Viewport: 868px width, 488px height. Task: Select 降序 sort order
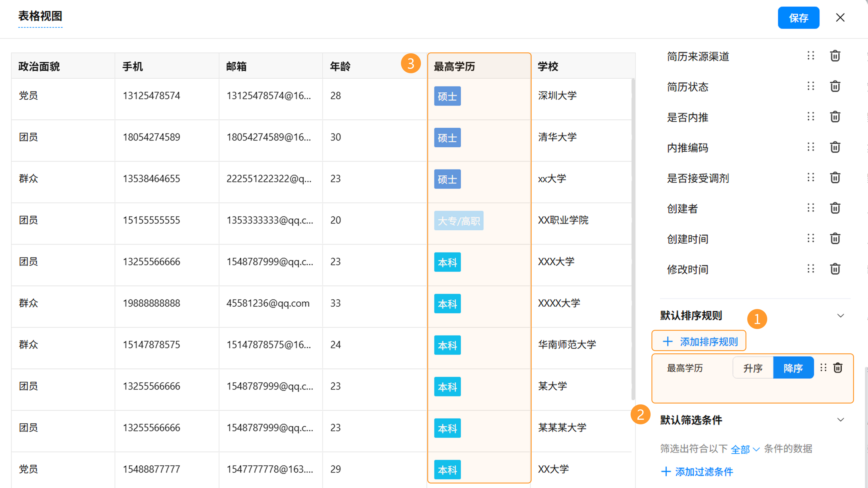pyautogui.click(x=793, y=368)
